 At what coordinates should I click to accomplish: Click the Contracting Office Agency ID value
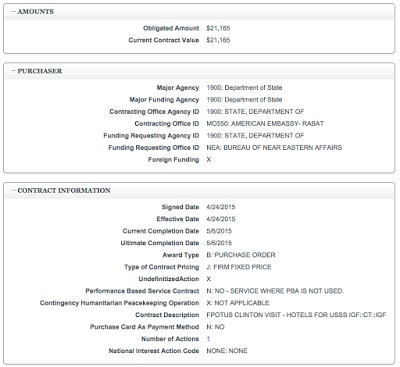255,112
